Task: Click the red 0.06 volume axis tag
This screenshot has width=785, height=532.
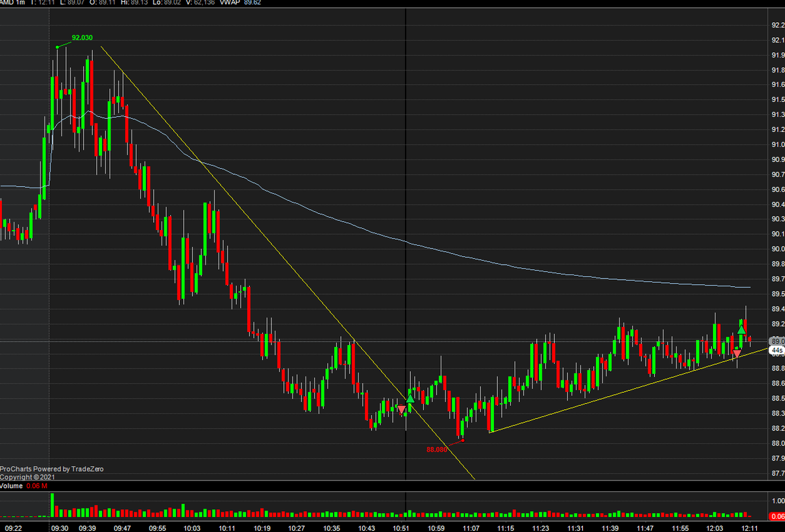Action: [x=777, y=516]
